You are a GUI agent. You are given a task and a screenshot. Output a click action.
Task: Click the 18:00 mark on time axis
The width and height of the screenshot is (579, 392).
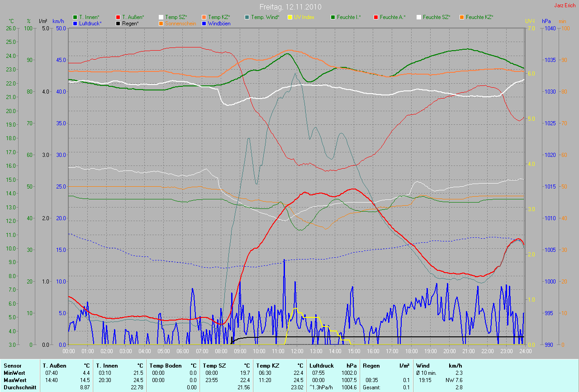411,351
